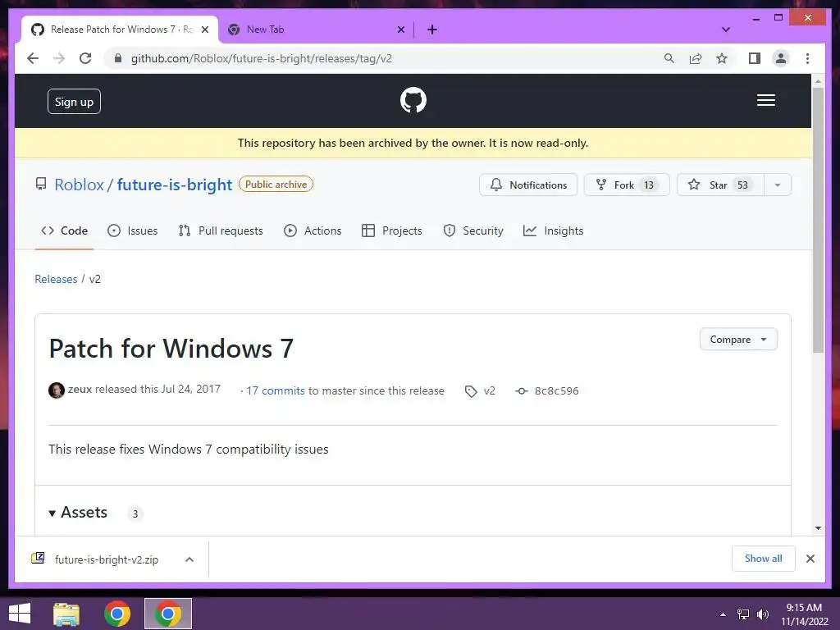Go back to previous page
The image size is (840, 630).
tap(33, 58)
